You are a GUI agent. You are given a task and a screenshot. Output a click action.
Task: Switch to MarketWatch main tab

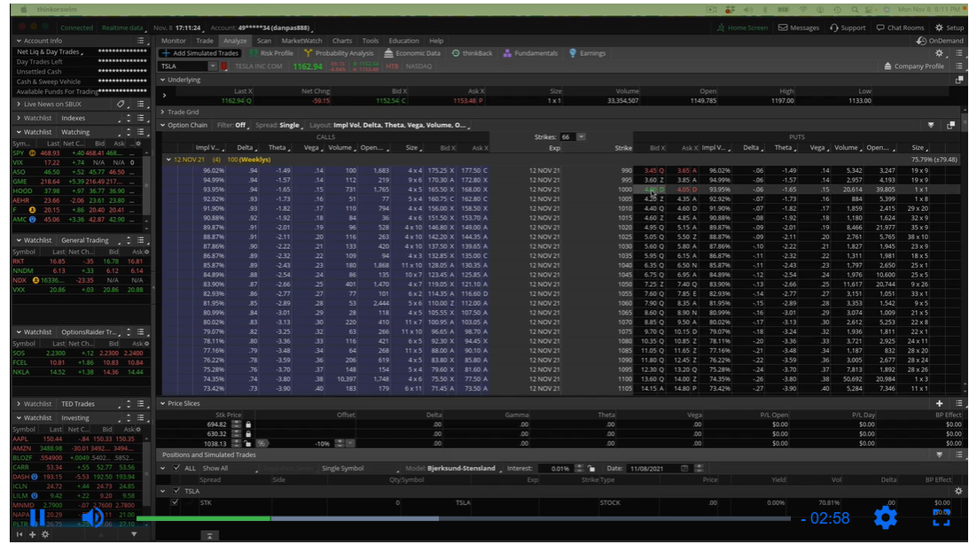coord(301,41)
